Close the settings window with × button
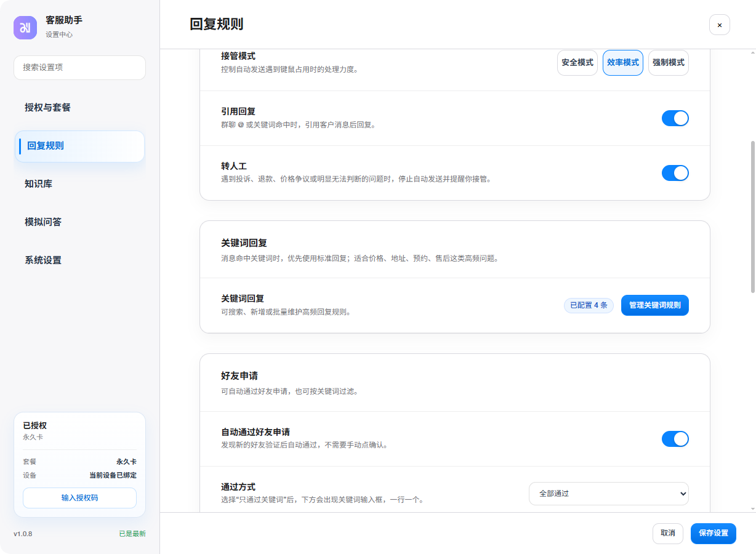Image resolution: width=756 pixels, height=554 pixels. coord(720,25)
